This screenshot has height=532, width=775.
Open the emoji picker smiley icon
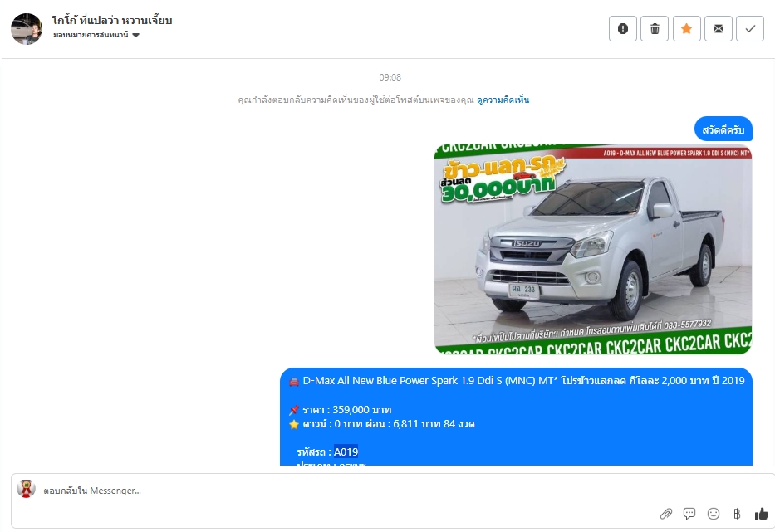tap(714, 514)
